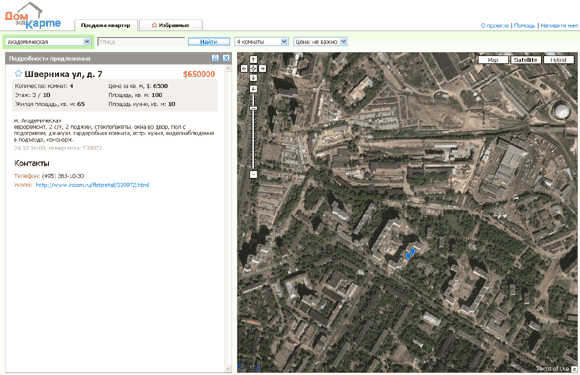Recenter the map using the center pan icon

pos(253,69)
